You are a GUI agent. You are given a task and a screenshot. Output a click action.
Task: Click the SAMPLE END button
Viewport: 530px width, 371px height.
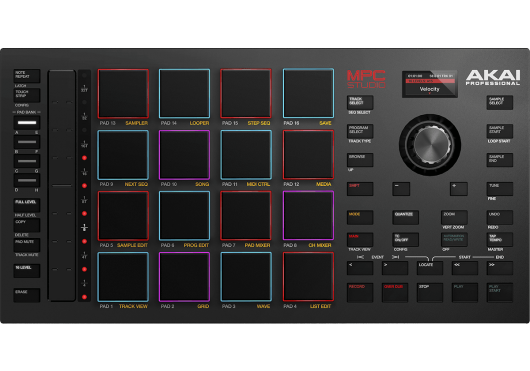500,160
